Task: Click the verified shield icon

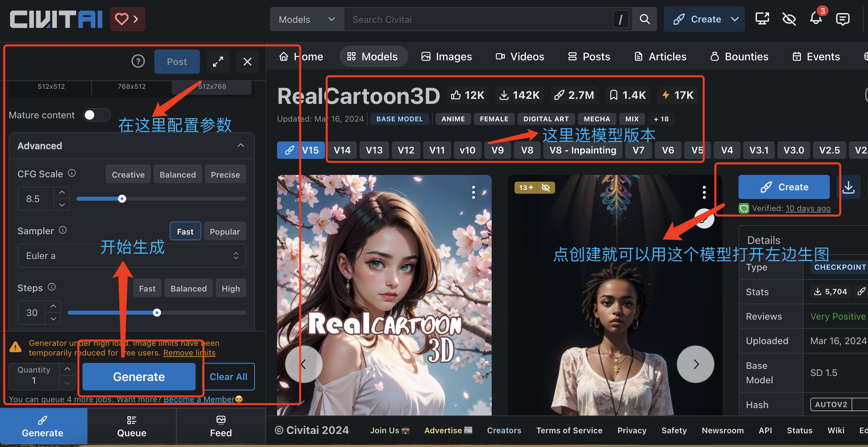Action: tap(744, 208)
